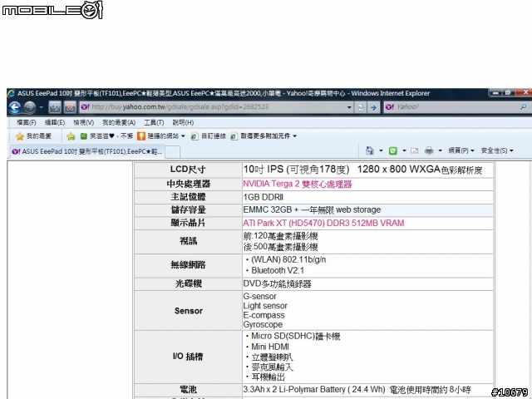
Task: Click the DVD多功能燒錄器 cell
Action: tap(367, 283)
